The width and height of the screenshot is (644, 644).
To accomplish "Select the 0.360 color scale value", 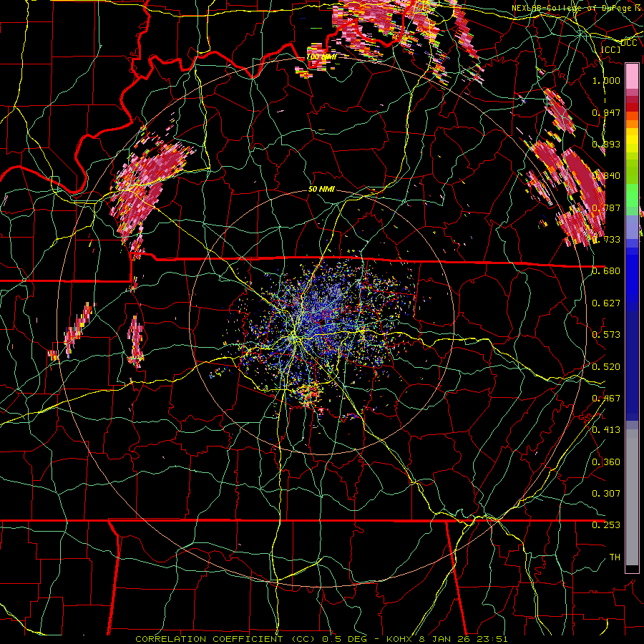I will point(606,462).
